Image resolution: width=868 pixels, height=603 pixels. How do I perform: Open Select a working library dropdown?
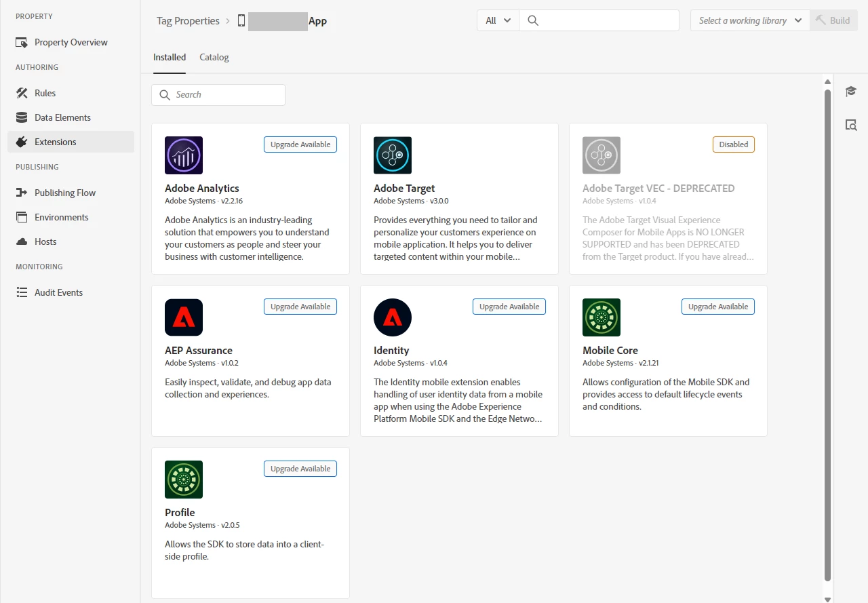pyautogui.click(x=750, y=20)
